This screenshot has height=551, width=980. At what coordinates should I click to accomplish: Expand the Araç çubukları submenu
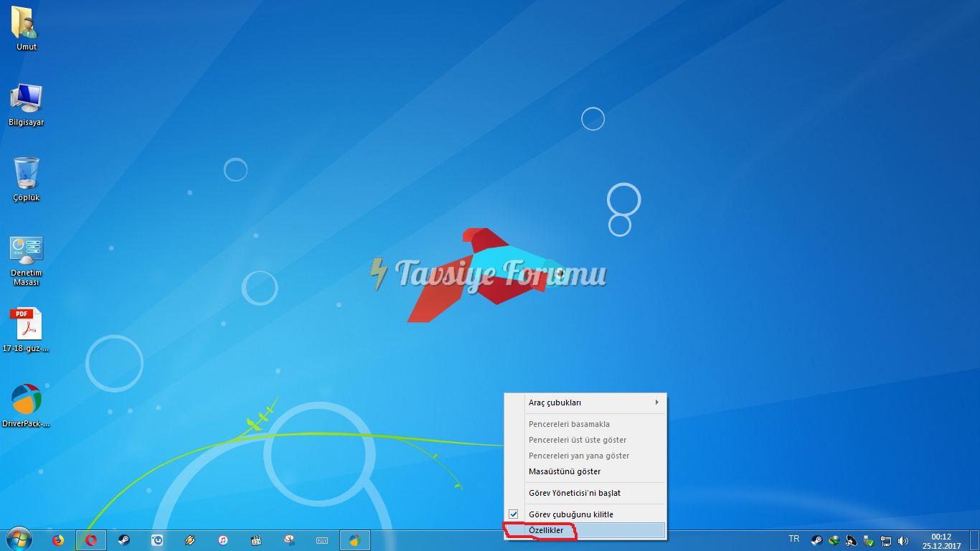pyautogui.click(x=585, y=402)
